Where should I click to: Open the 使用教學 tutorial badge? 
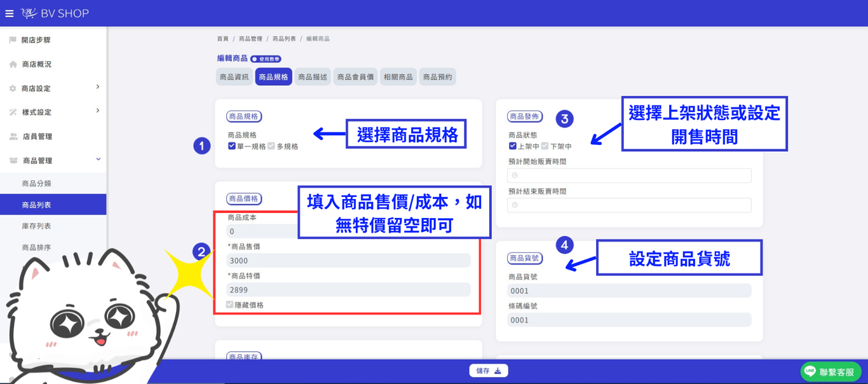tap(266, 59)
